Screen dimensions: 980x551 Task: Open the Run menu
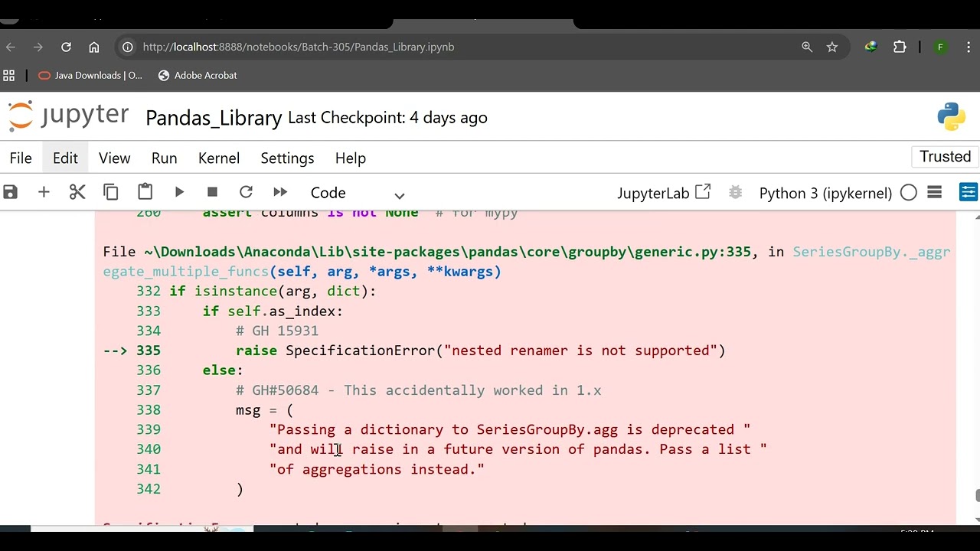(164, 158)
